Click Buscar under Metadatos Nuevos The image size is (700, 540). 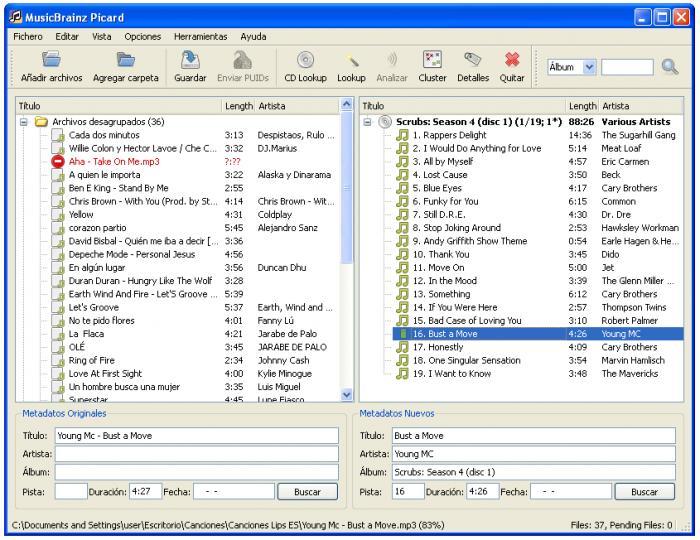(644, 491)
